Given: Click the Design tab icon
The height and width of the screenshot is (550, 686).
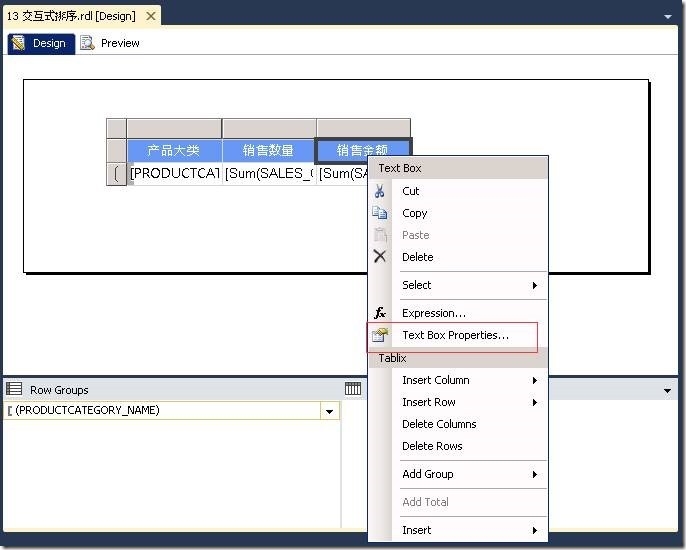Looking at the screenshot, I should pos(18,43).
